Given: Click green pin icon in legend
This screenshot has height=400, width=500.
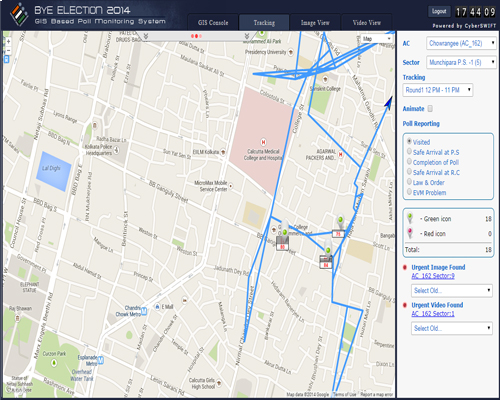Looking at the screenshot, I should 410,218.
